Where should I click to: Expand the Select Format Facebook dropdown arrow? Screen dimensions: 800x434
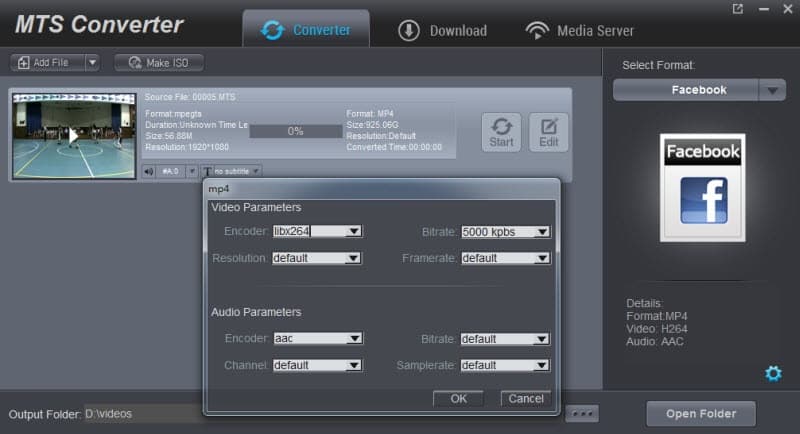pos(771,90)
